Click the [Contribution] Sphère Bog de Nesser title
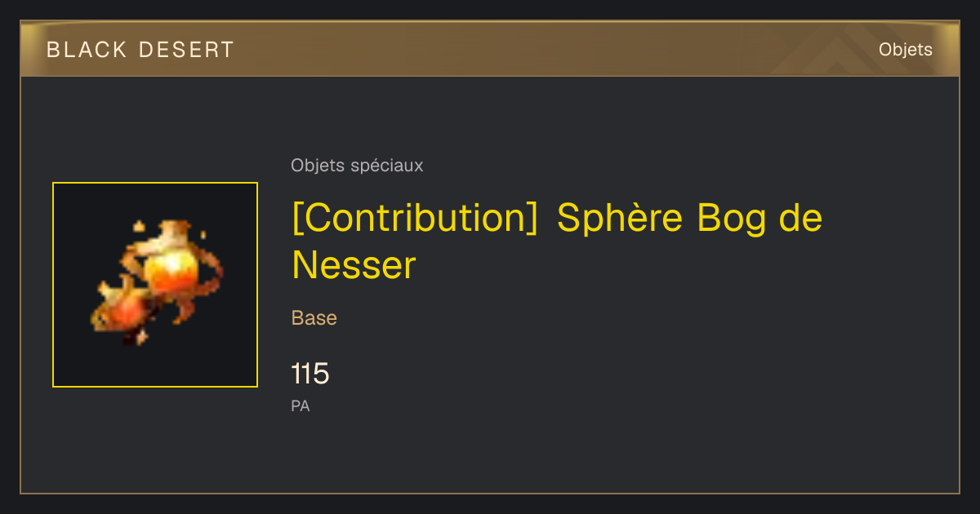 click(557, 241)
